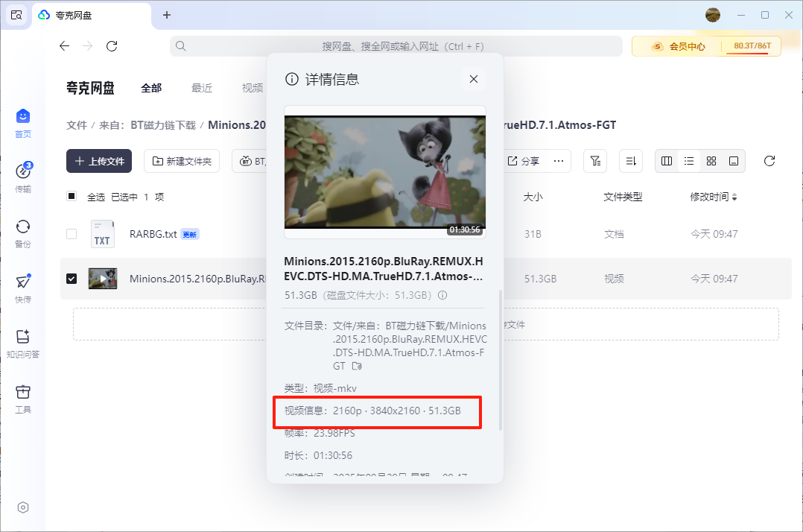Open sidebar settings hexagon icon
The image size is (803, 532).
click(x=23, y=507)
